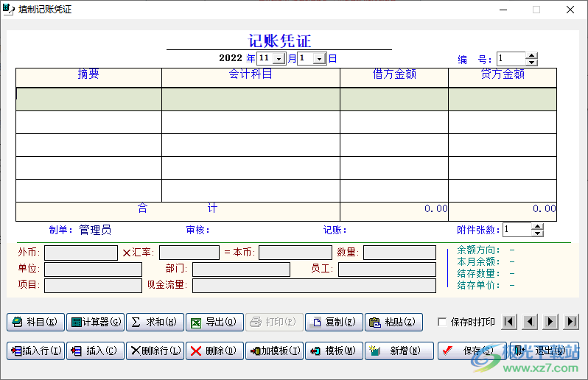Copy the voucher with 复制(F)
The image size is (588, 380).
coord(334,322)
